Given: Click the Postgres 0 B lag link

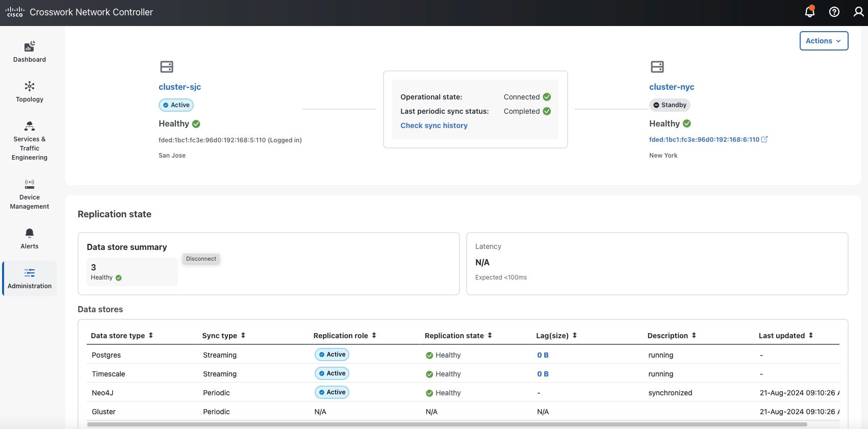Looking at the screenshot, I should click(543, 355).
